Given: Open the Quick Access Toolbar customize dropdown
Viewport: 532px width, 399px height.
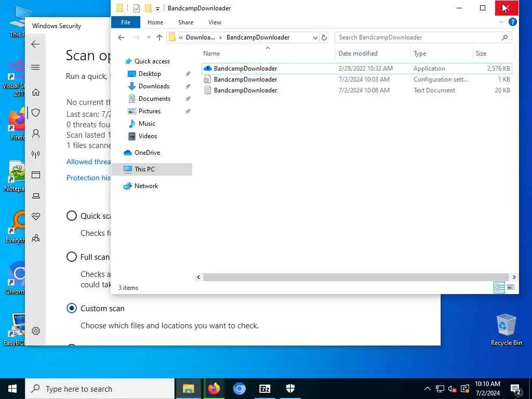Looking at the screenshot, I should (157, 8).
